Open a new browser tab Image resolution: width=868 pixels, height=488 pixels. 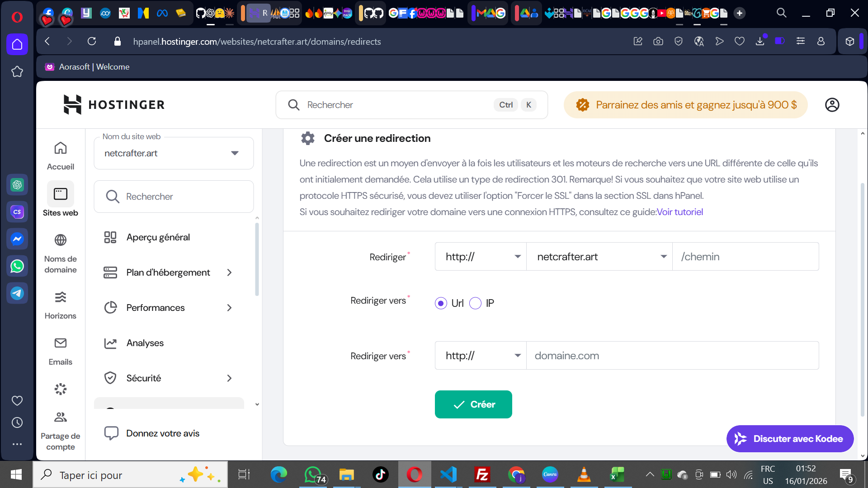pyautogui.click(x=740, y=13)
